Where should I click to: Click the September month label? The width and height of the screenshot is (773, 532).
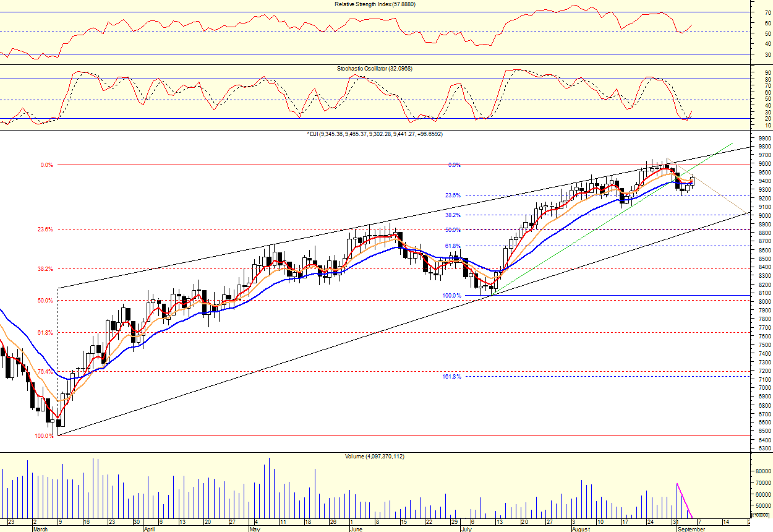[691, 529]
